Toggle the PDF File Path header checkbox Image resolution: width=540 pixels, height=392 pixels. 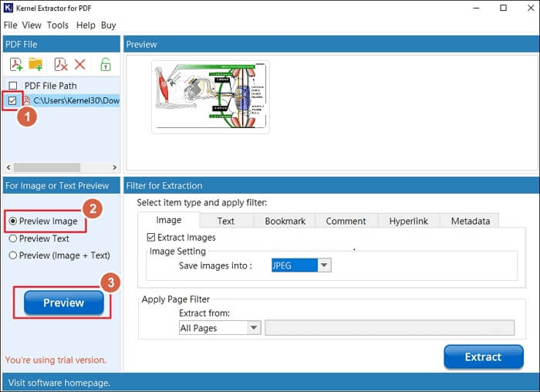coord(13,86)
